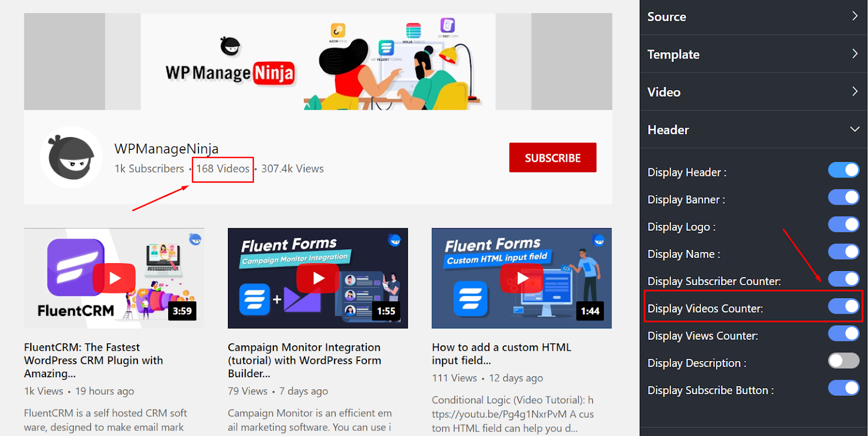Image resolution: width=868 pixels, height=436 pixels.
Task: Open the Template settings section label
Action: 673,54
